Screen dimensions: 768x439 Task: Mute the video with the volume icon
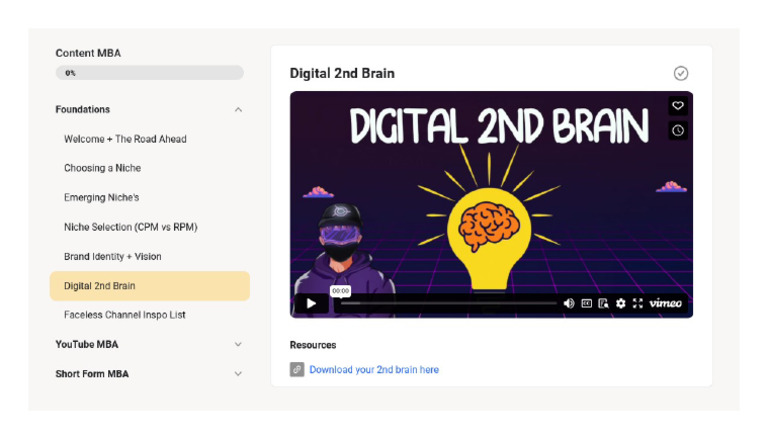coord(569,303)
